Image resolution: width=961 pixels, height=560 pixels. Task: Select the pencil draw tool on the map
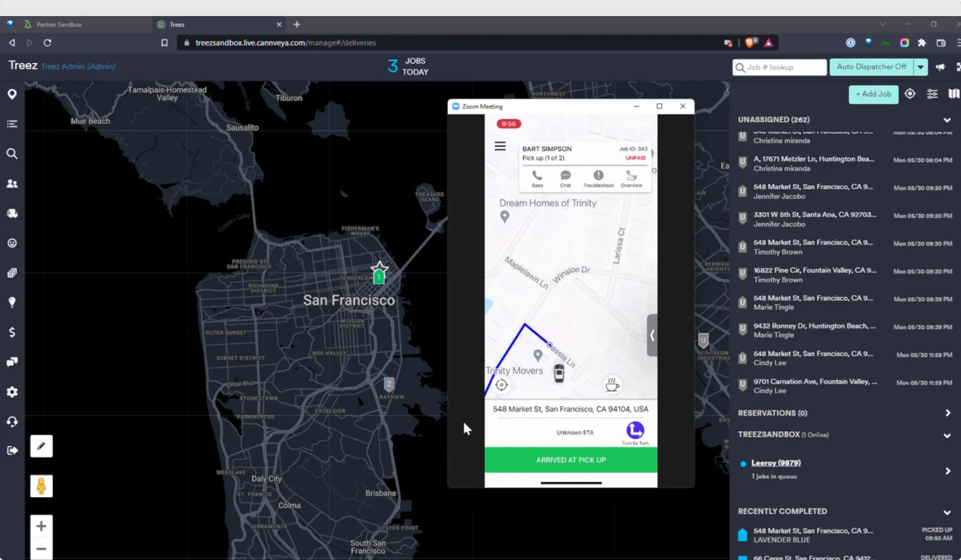coord(41,446)
